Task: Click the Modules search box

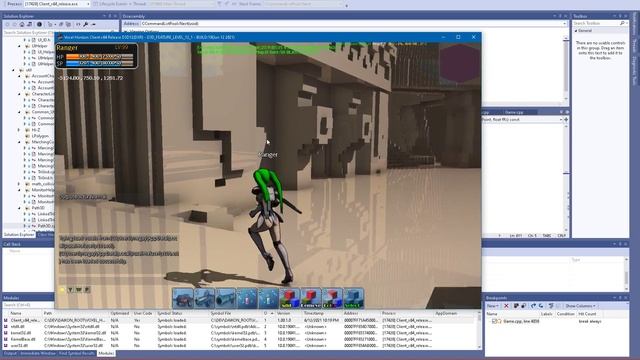Action: pos(28,305)
